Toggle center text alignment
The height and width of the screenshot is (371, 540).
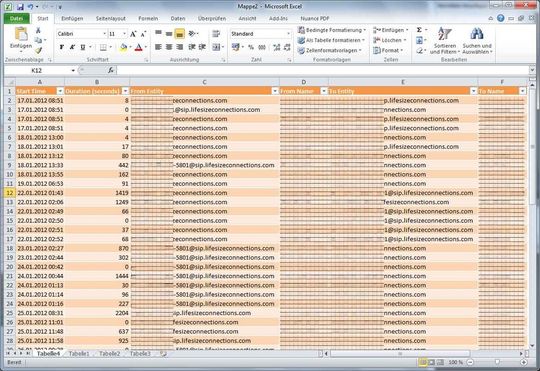(x=169, y=47)
